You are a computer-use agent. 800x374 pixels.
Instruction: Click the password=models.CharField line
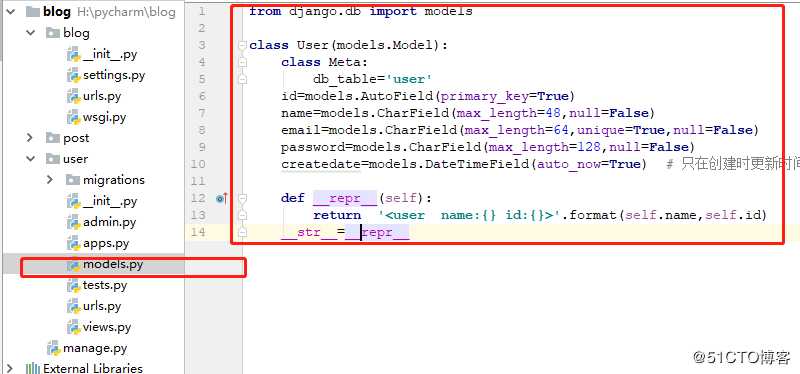click(x=488, y=147)
